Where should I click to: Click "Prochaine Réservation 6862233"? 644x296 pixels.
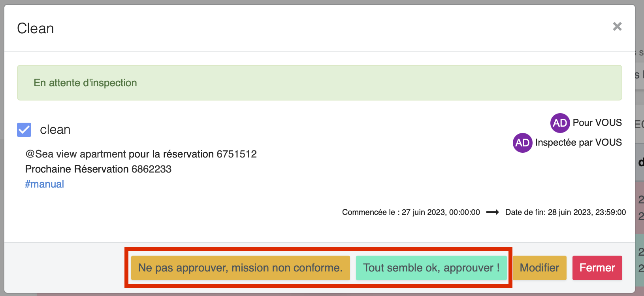click(98, 169)
